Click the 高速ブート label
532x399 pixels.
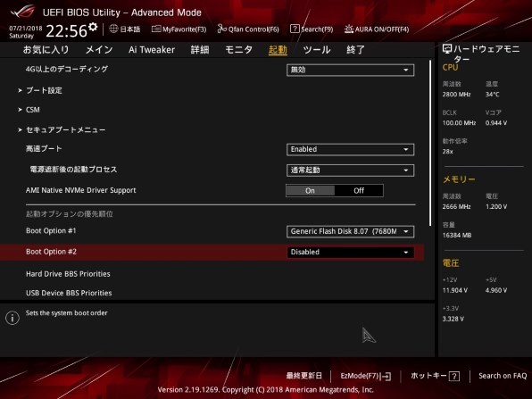(x=44, y=148)
